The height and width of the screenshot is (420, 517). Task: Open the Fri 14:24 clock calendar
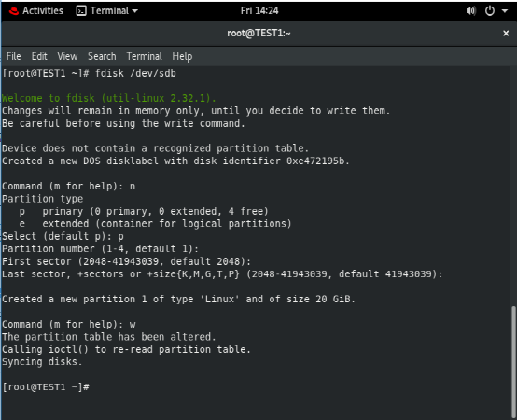pos(259,11)
